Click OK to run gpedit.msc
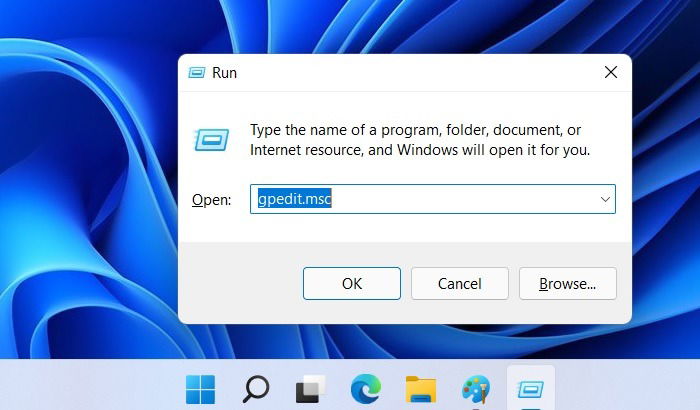Image resolution: width=700 pixels, height=410 pixels. click(352, 284)
